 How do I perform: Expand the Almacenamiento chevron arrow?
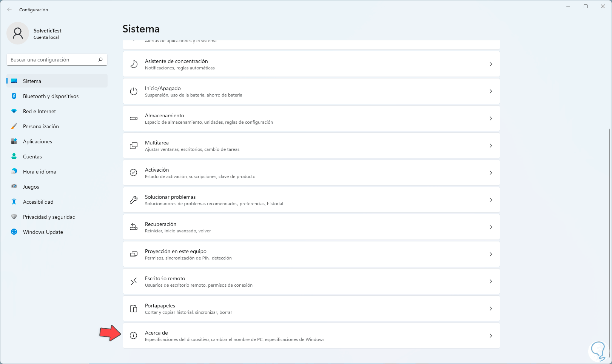coord(491,118)
